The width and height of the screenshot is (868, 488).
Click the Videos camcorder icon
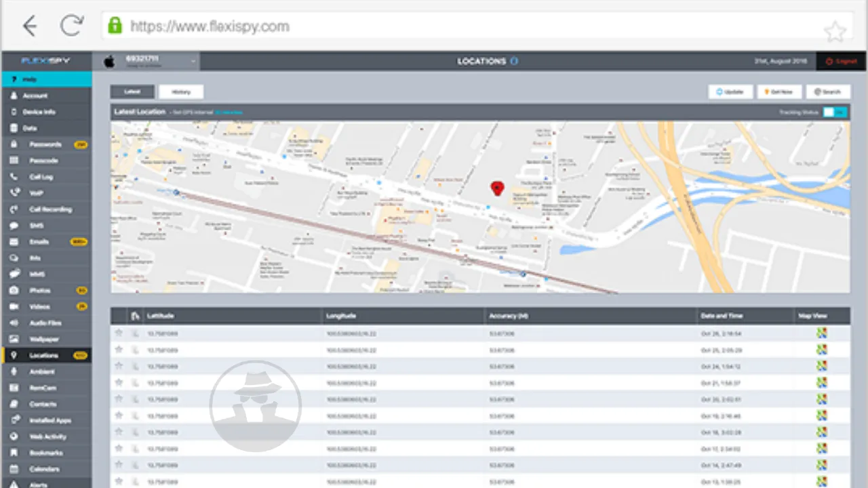coord(14,306)
